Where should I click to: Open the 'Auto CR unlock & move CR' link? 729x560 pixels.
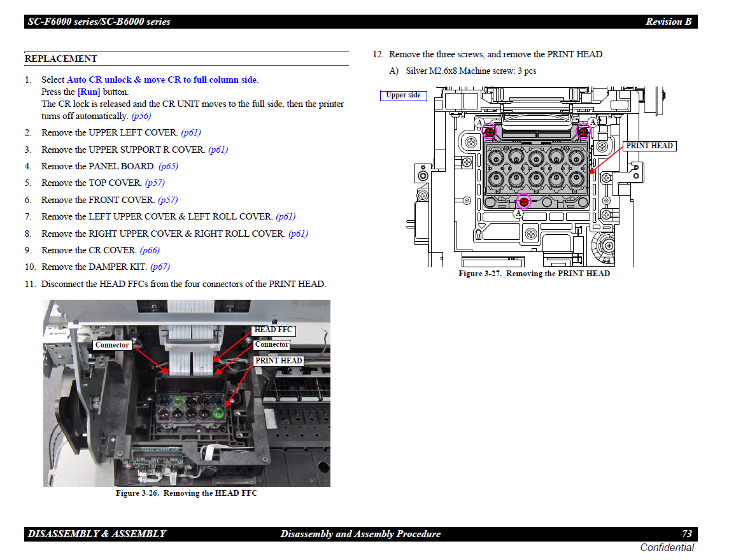click(162, 80)
